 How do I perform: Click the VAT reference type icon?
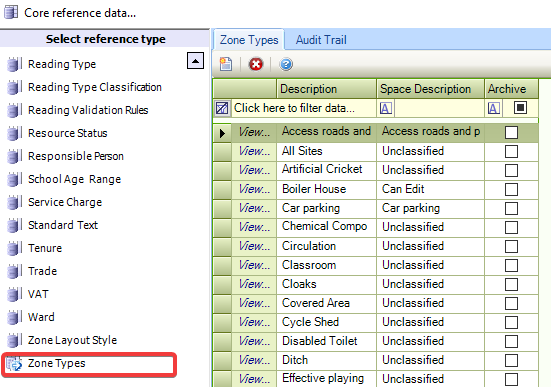[x=14, y=294]
